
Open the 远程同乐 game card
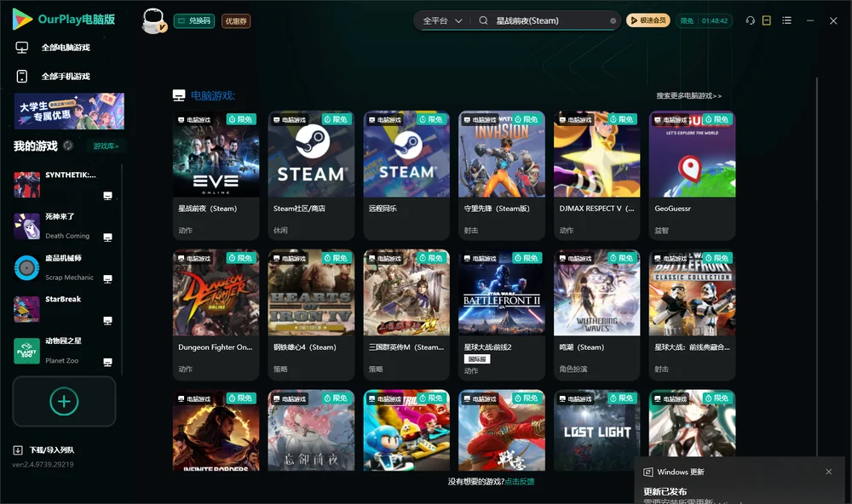406,175
